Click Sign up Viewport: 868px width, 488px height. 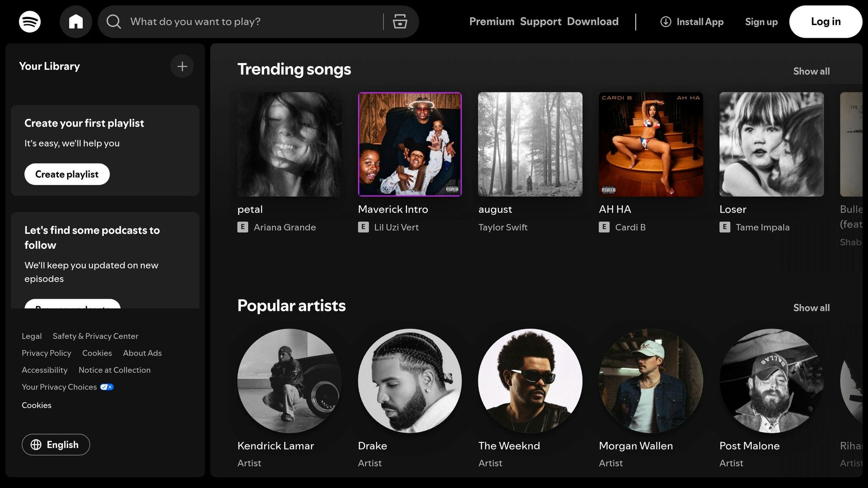[x=761, y=22]
